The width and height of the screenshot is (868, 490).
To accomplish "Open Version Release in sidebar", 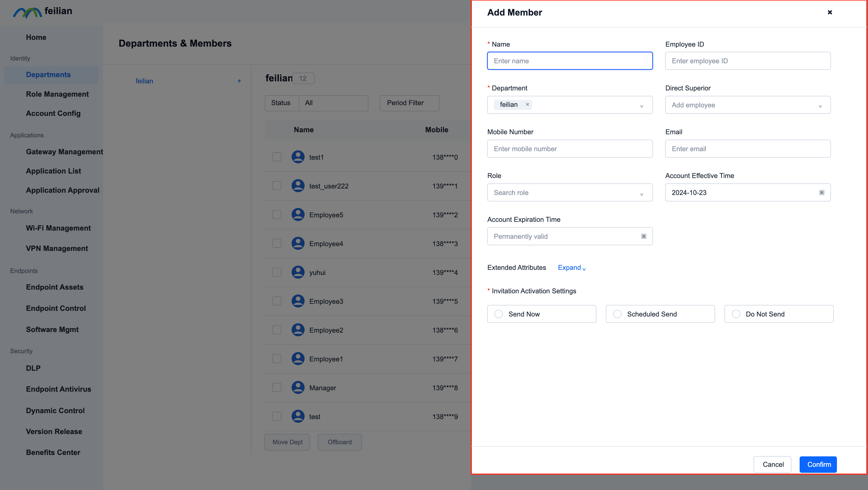I will [54, 431].
